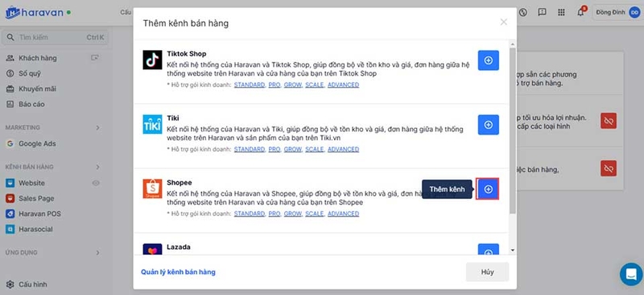The height and width of the screenshot is (295, 644).
Task: Click the upper red unlink button
Action: tap(609, 121)
